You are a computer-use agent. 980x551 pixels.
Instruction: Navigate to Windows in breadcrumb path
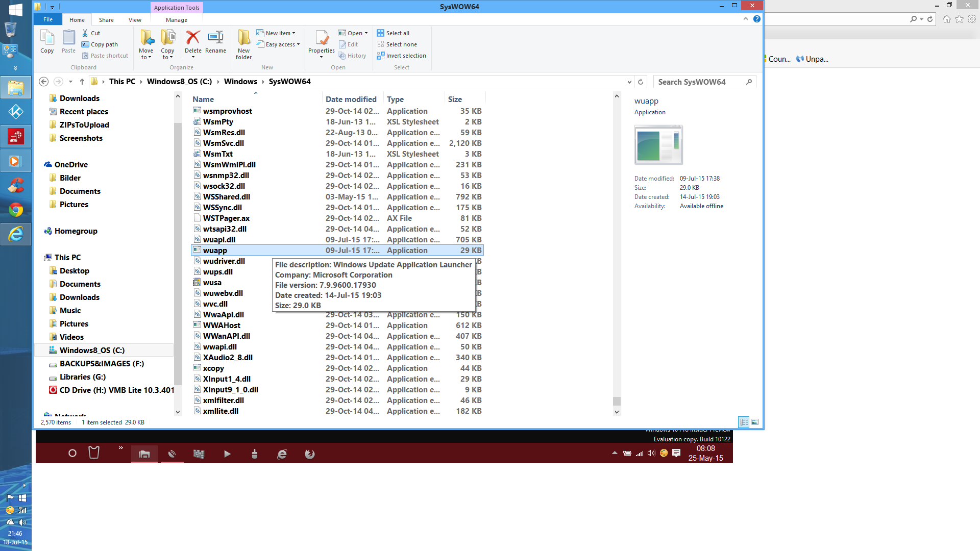tap(240, 82)
